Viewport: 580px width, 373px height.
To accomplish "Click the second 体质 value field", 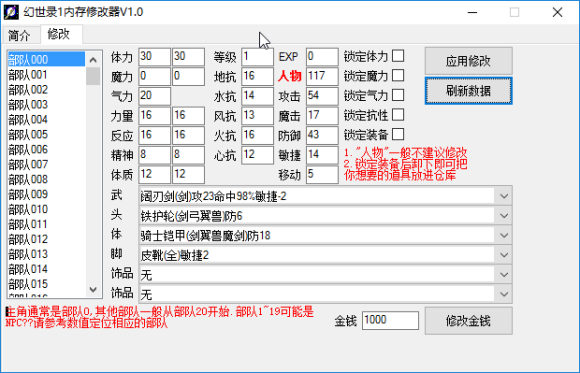I will click(188, 174).
